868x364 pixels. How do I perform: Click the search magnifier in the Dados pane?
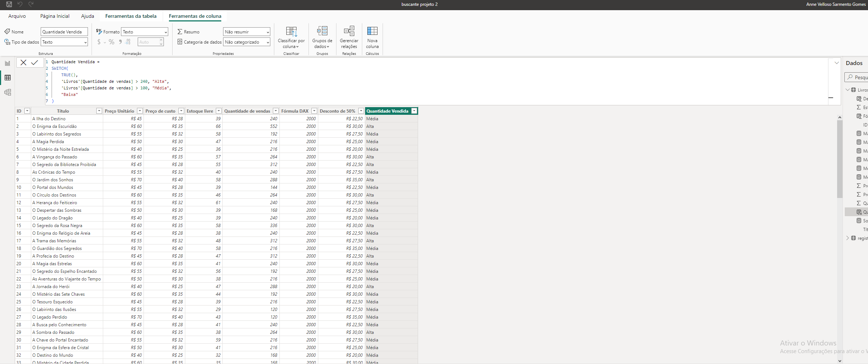[850, 77]
